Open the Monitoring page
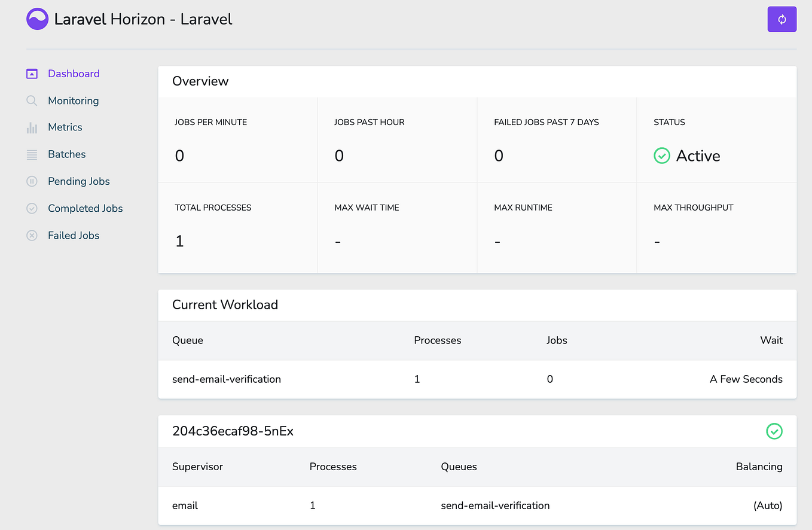Viewport: 812px width, 530px height. [73, 100]
